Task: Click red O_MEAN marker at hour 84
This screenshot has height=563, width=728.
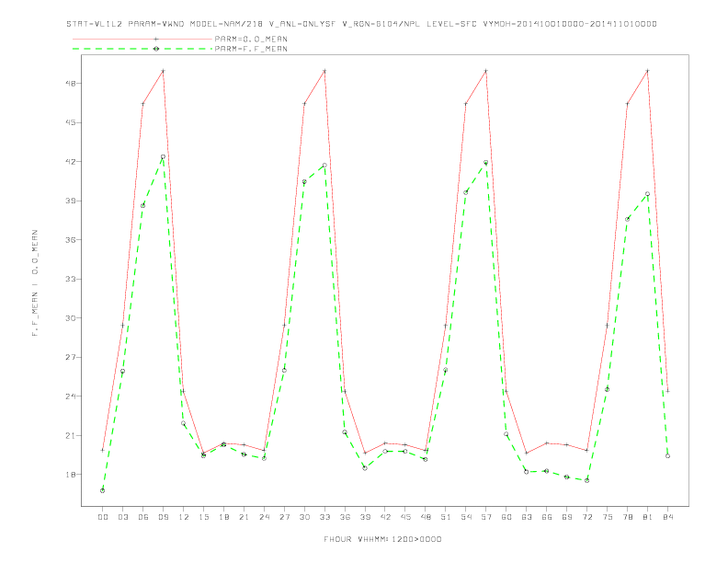Action: pos(668,391)
